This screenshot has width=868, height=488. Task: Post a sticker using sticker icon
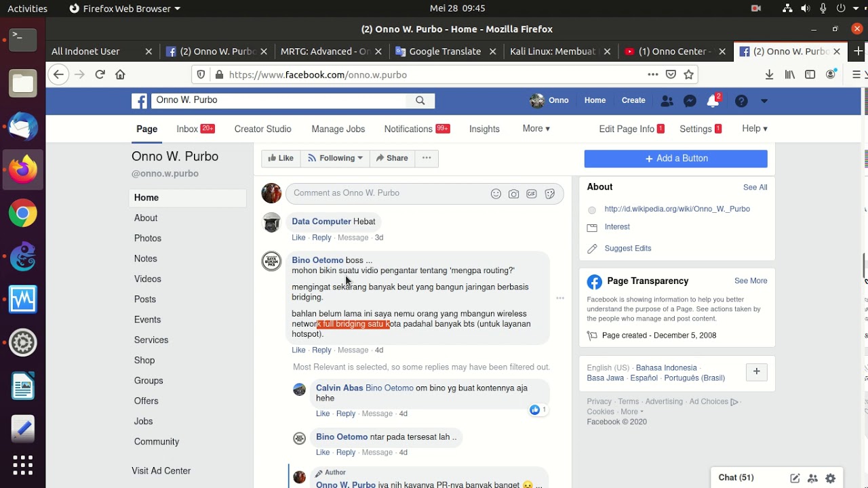550,194
